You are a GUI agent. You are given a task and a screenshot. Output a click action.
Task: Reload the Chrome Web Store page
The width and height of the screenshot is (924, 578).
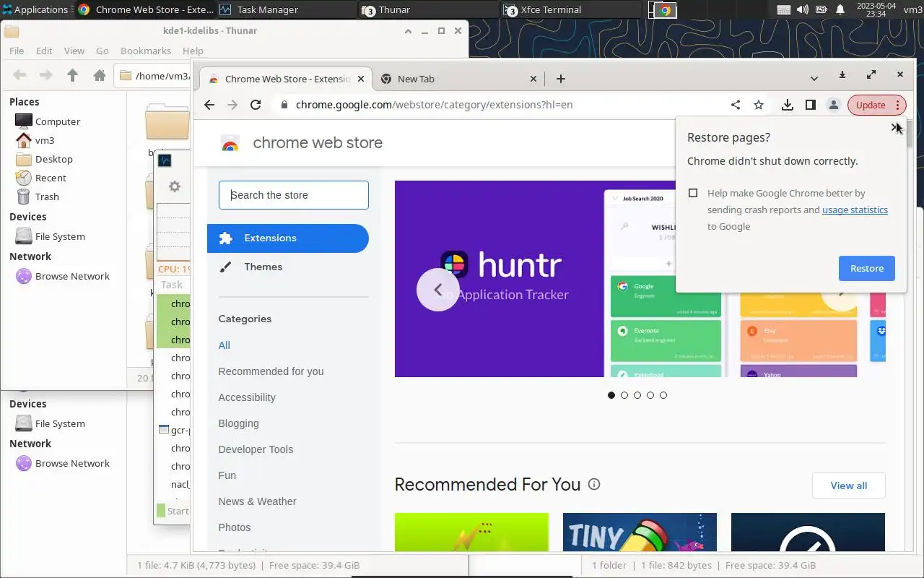click(256, 105)
